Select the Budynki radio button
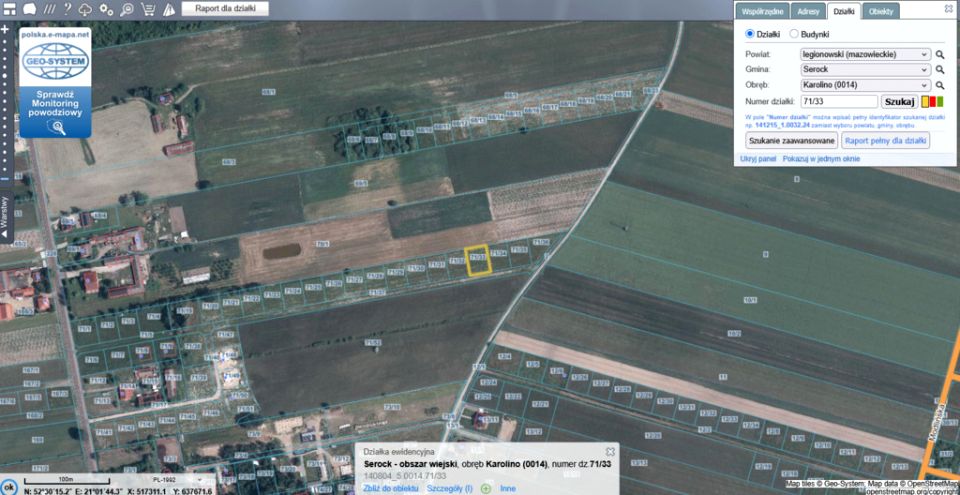Viewport: 960px width, 495px height. tap(794, 34)
